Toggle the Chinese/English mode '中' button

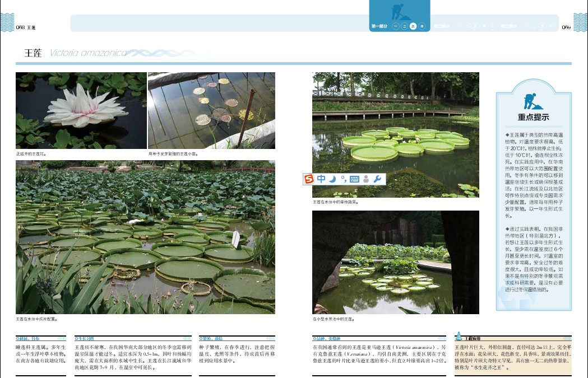[x=321, y=179]
